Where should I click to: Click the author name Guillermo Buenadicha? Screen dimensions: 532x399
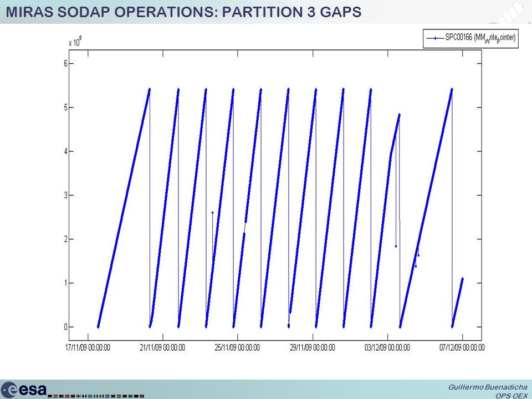pos(488,387)
